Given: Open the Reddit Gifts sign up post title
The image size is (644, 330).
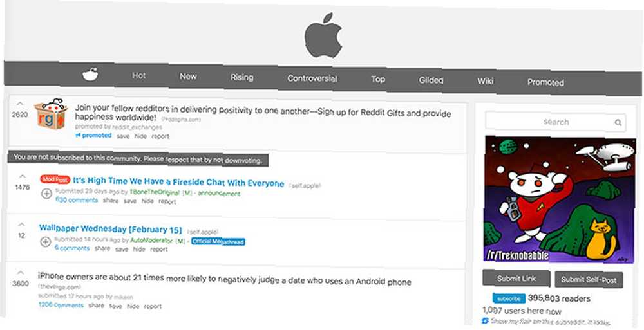Looking at the screenshot, I should (x=263, y=113).
